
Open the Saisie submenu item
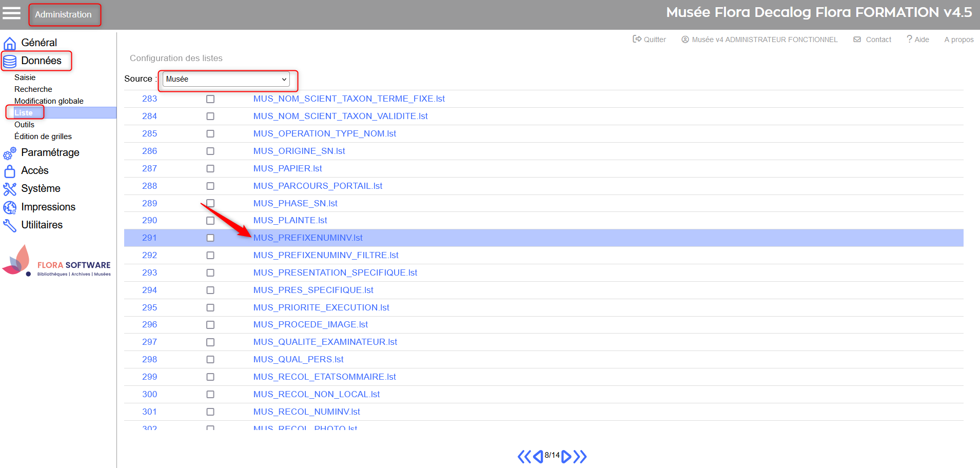tap(25, 77)
